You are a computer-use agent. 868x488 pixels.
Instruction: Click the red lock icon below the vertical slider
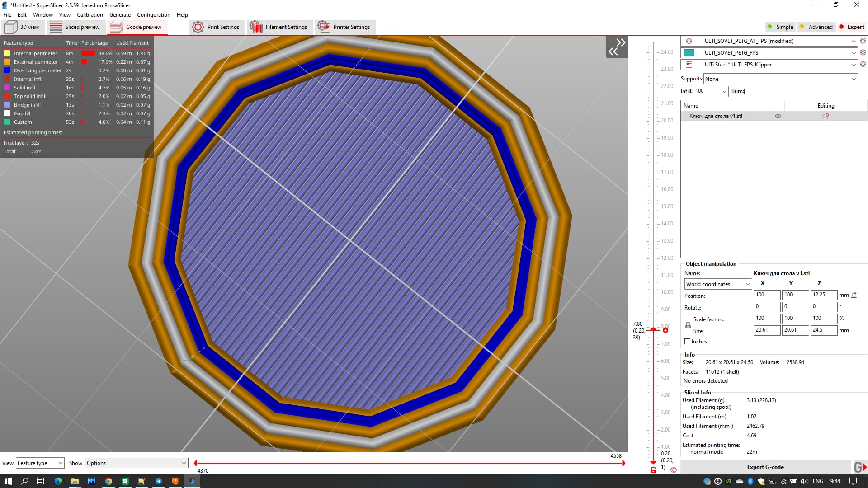pos(653,470)
